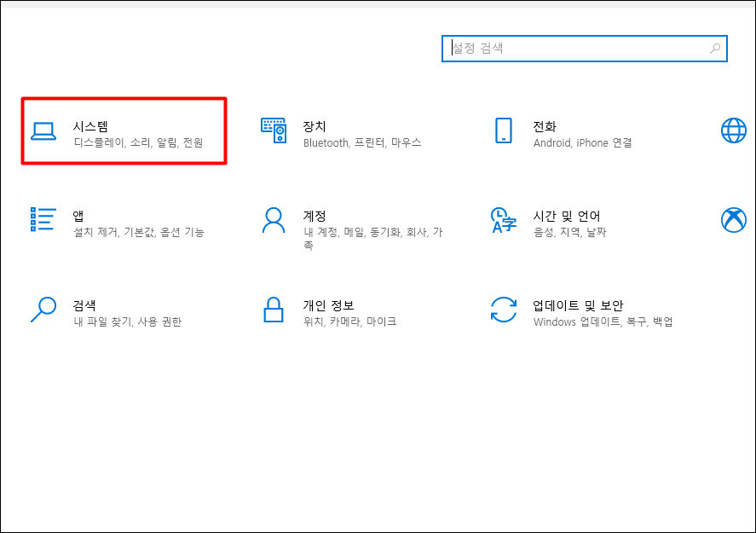Click text Bluetooth, 프린터, 마우스
The width and height of the screenshot is (756, 533).
[362, 142]
